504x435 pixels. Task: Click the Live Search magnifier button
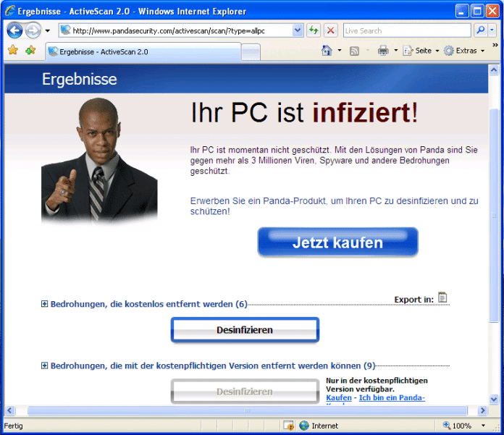point(480,30)
